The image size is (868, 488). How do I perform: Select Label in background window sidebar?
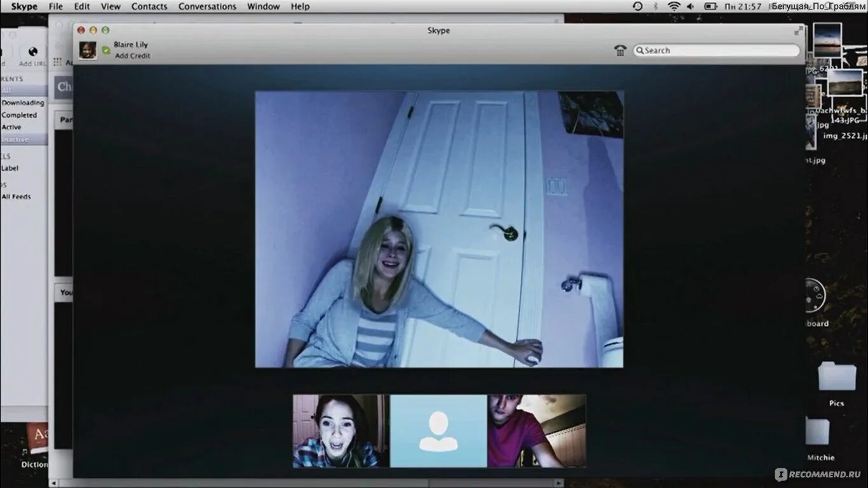point(10,168)
